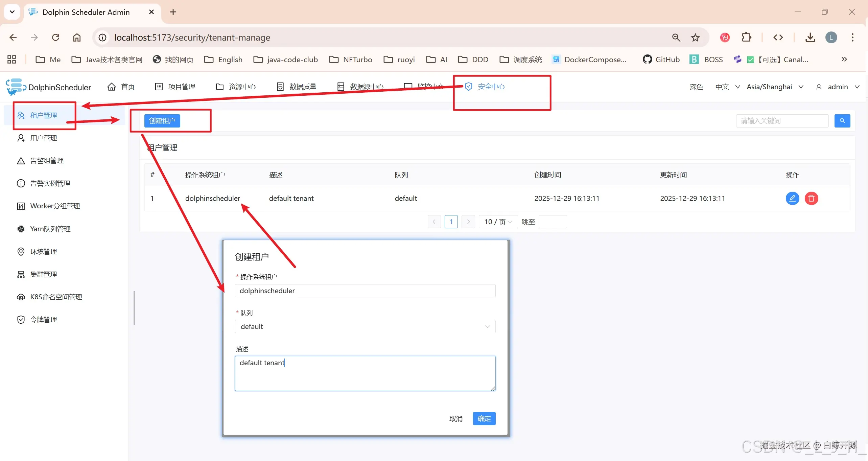
Task: Click the blue edit tenant pencil icon
Action: (x=792, y=198)
